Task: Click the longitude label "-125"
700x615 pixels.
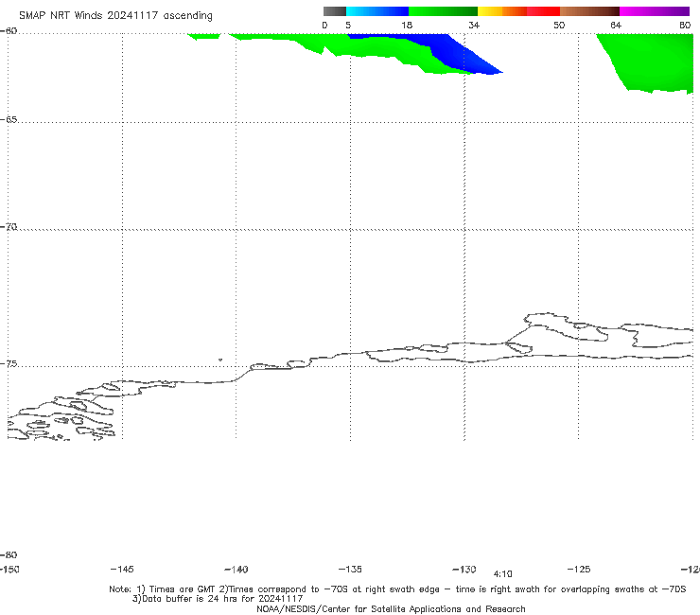Action: coord(579,569)
